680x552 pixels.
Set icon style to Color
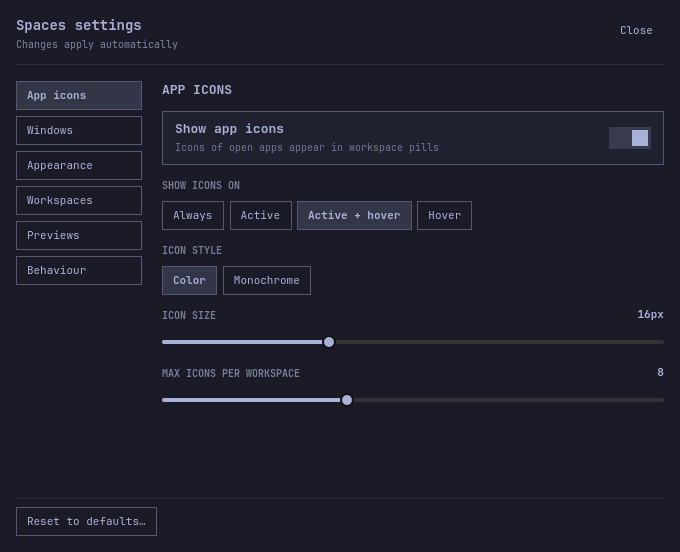[x=190, y=281]
